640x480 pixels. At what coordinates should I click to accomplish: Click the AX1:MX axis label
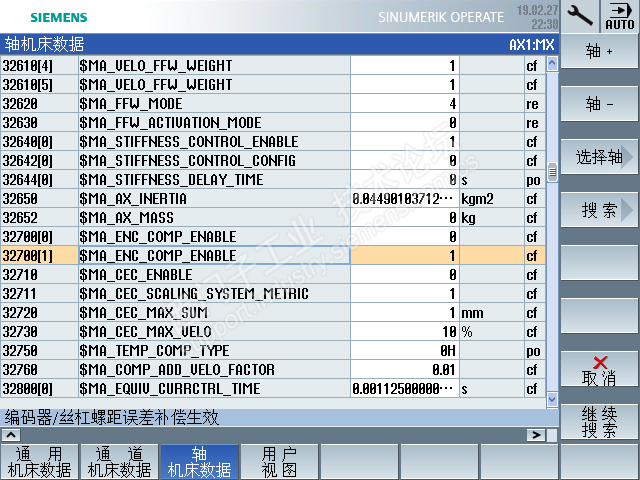point(532,44)
